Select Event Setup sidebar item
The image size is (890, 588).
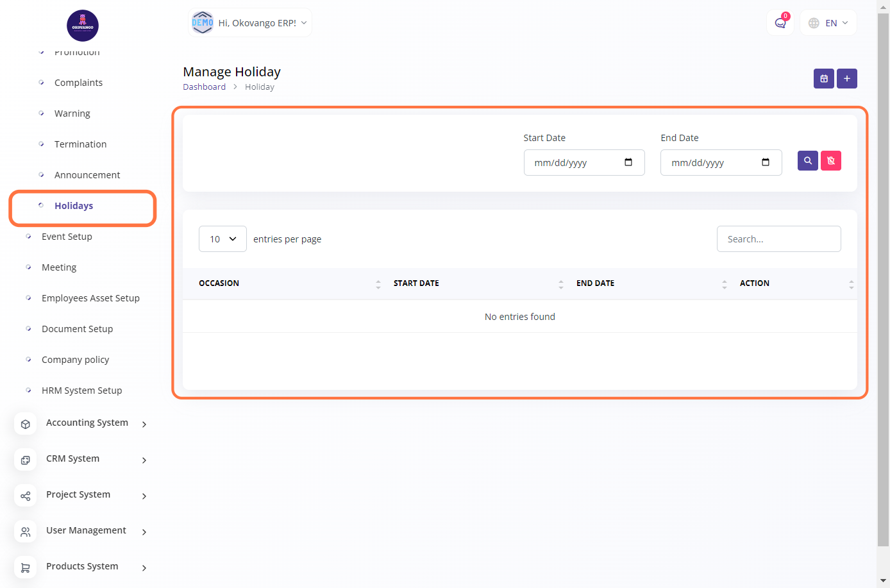(x=67, y=237)
